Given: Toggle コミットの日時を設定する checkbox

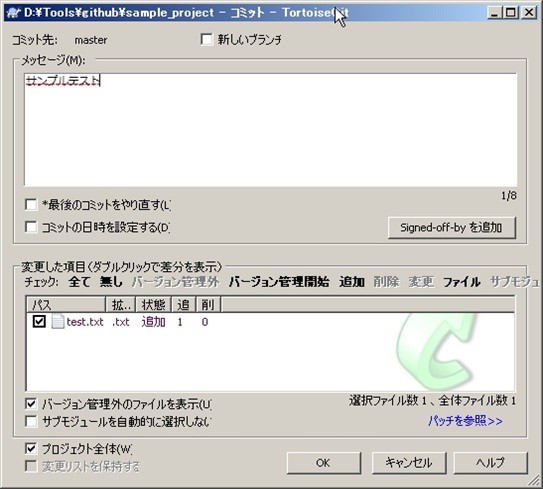Looking at the screenshot, I should (x=31, y=227).
